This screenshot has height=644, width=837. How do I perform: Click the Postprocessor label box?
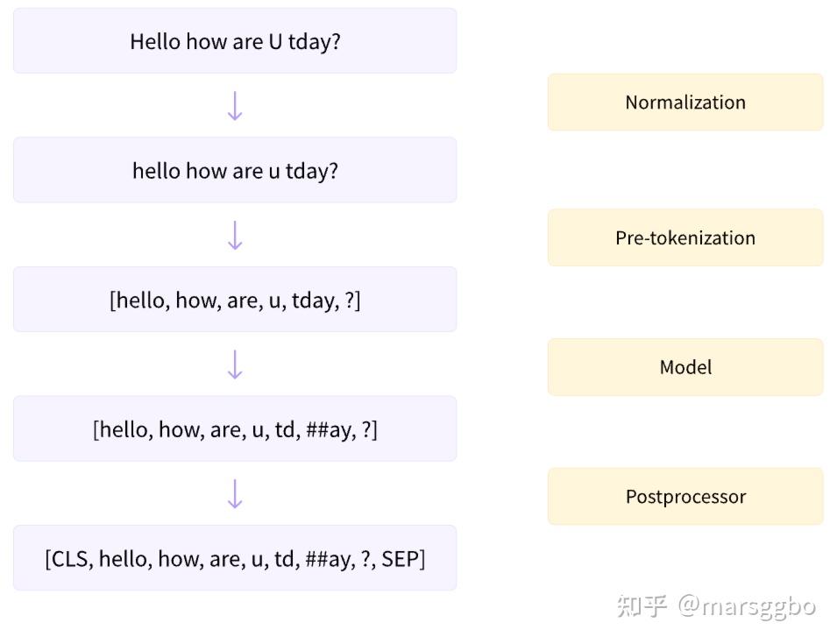click(685, 496)
